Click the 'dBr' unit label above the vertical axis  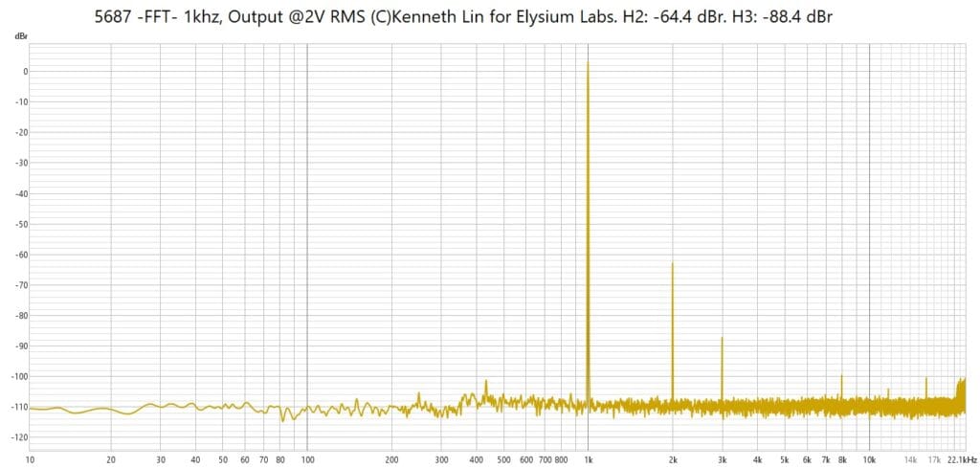pos(20,37)
